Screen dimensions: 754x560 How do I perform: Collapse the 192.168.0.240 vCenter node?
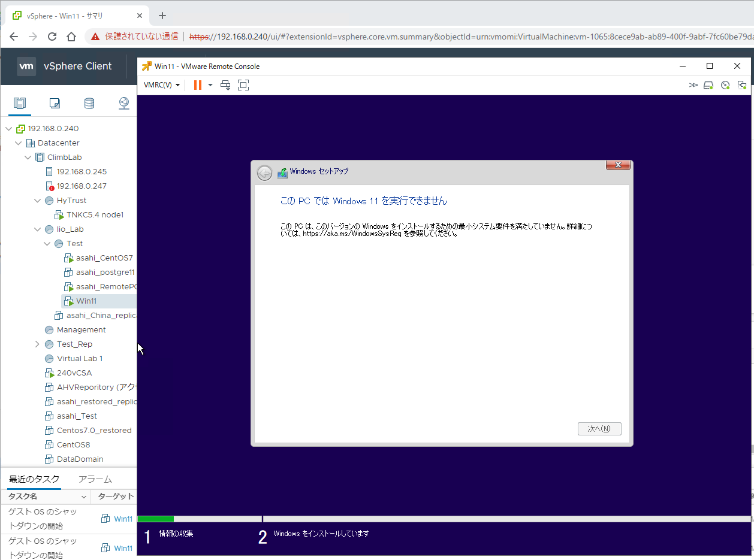[8, 128]
